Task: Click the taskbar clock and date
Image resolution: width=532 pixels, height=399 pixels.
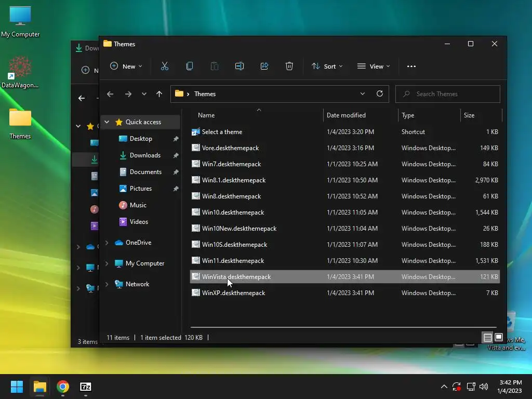Action: tap(510, 387)
